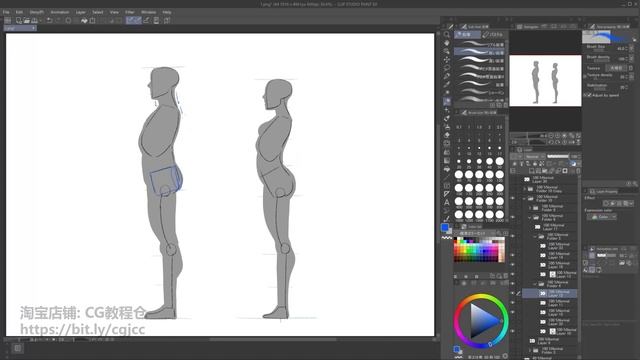The height and width of the screenshot is (360, 640).
Task: Toggle visibility of Folder 8
Action: pyautogui.click(x=513, y=217)
